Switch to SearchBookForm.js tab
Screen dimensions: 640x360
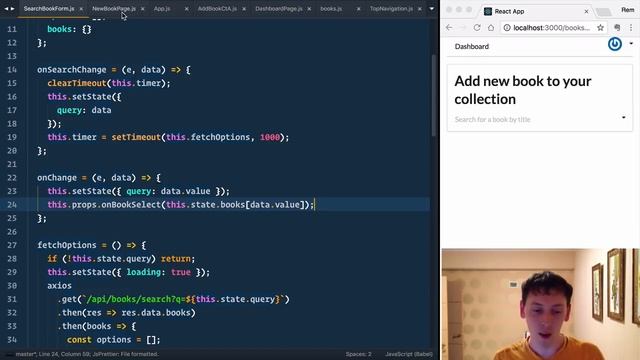tap(49, 9)
